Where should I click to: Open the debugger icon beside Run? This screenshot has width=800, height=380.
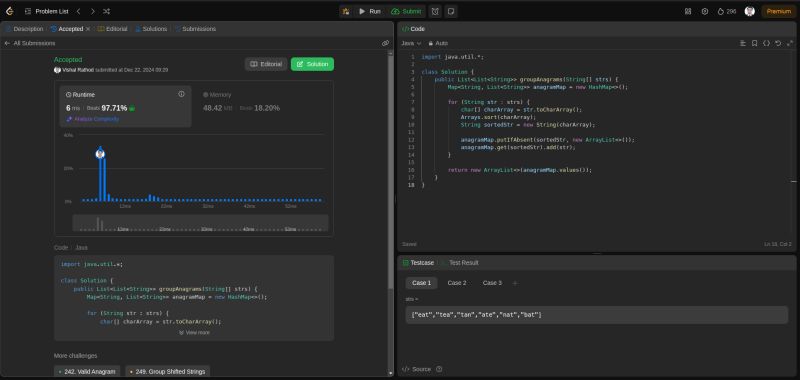(x=346, y=11)
